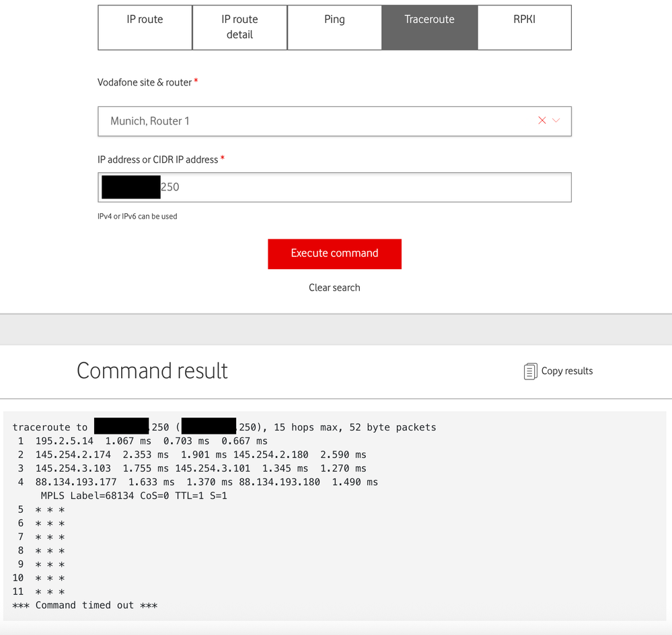The width and height of the screenshot is (672, 635).
Task: Click the hop 5 asterisks row
Action: (x=50, y=510)
